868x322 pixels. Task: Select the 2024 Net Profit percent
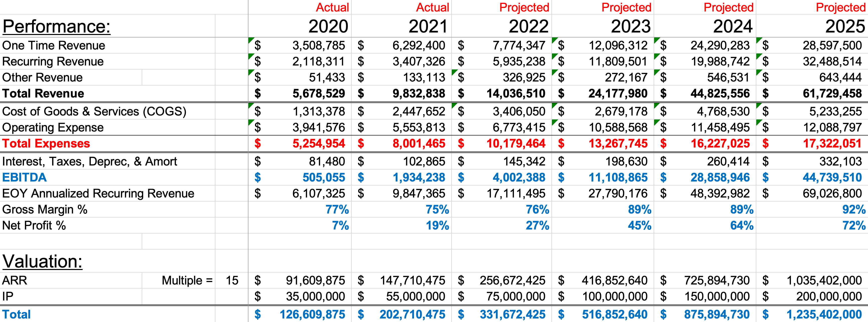[741, 225]
